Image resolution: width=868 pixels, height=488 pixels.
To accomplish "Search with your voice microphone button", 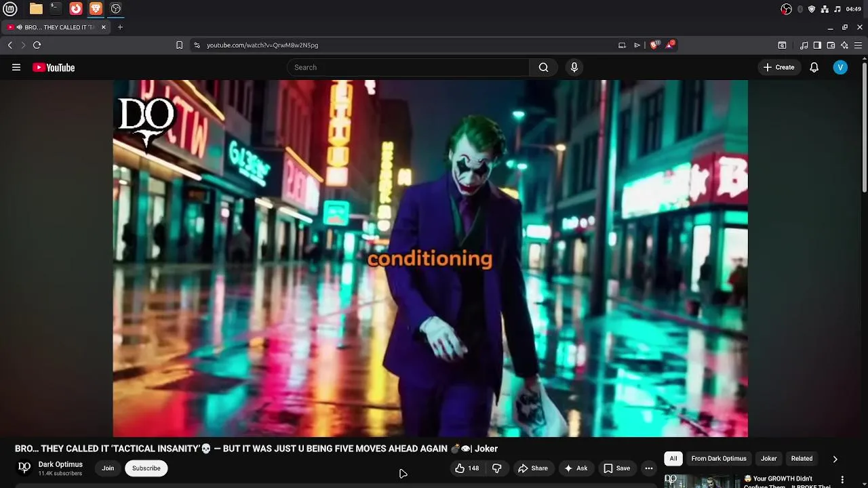I will 574,67.
